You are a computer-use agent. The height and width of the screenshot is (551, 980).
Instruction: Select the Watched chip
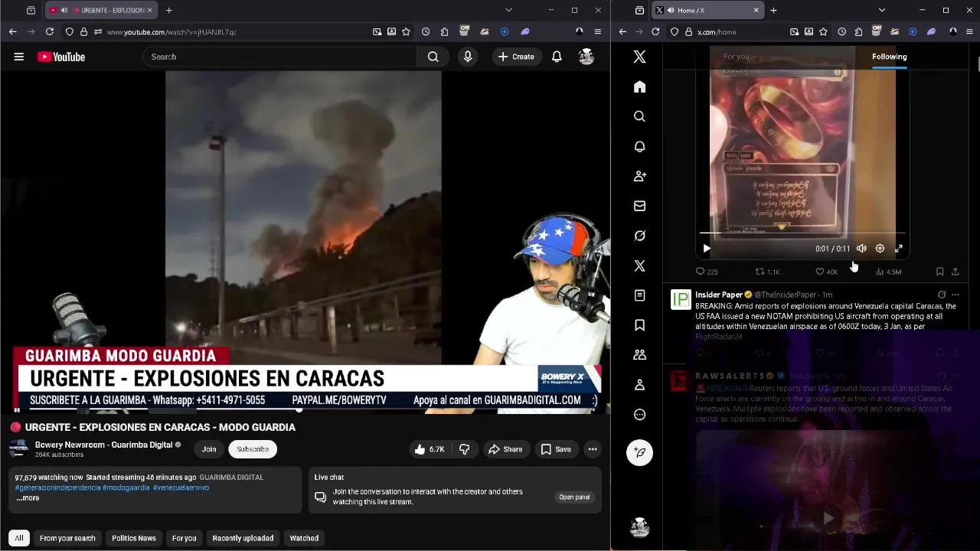pyautogui.click(x=304, y=538)
